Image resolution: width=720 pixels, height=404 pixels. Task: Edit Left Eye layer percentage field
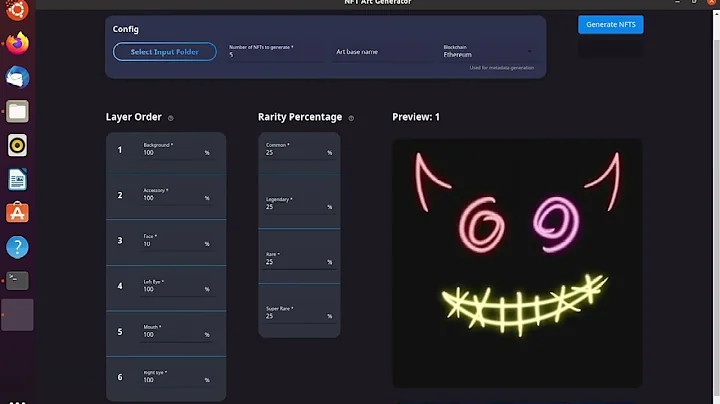pos(177,286)
